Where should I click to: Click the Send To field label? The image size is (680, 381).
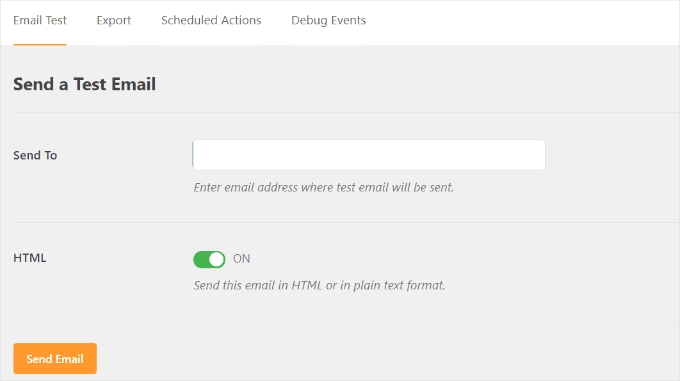click(35, 155)
